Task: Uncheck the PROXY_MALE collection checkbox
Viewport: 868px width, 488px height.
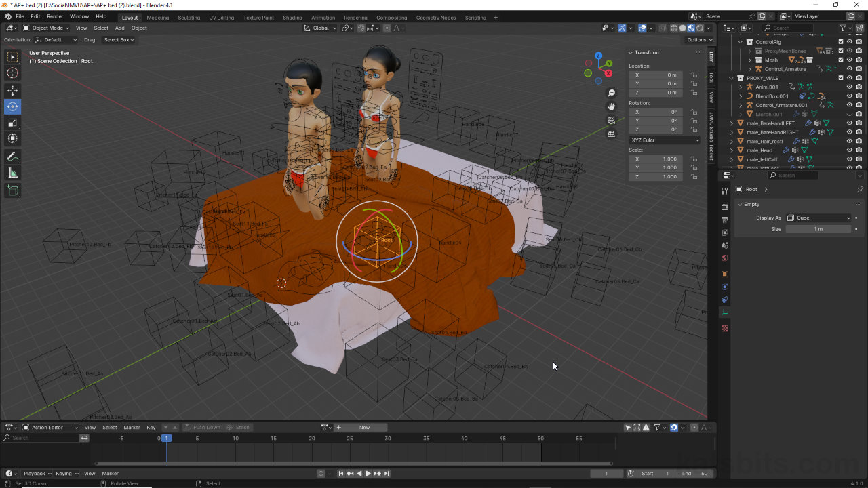Action: [x=841, y=78]
